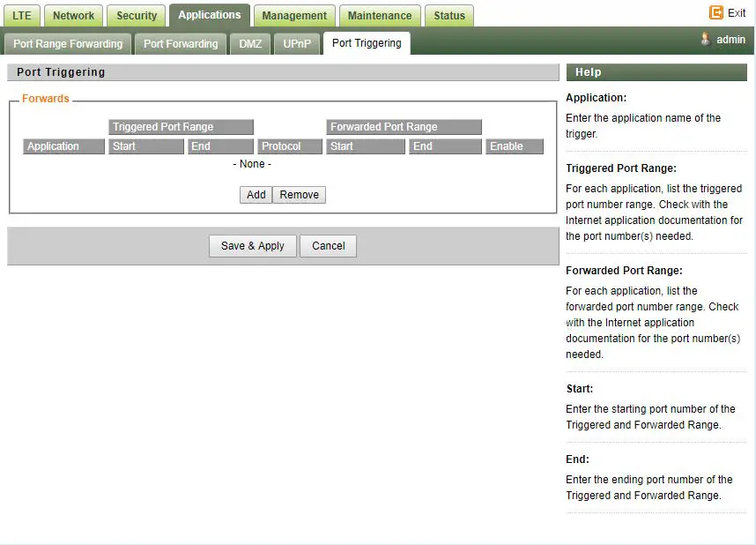Screen dimensions: 756x545
Task: Click the Help panel header
Action: point(656,72)
